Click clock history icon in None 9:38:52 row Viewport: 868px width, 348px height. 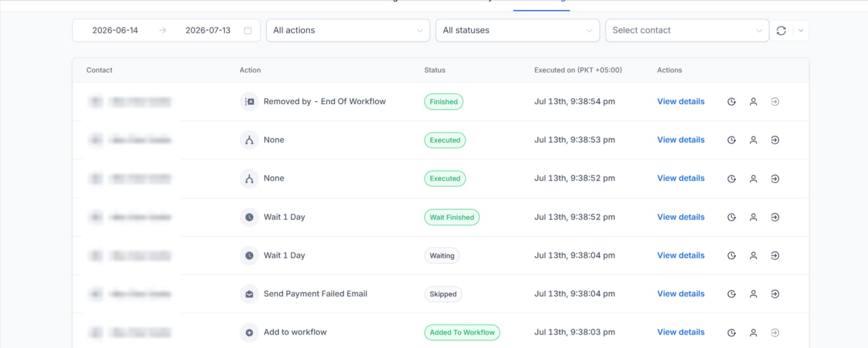click(731, 179)
